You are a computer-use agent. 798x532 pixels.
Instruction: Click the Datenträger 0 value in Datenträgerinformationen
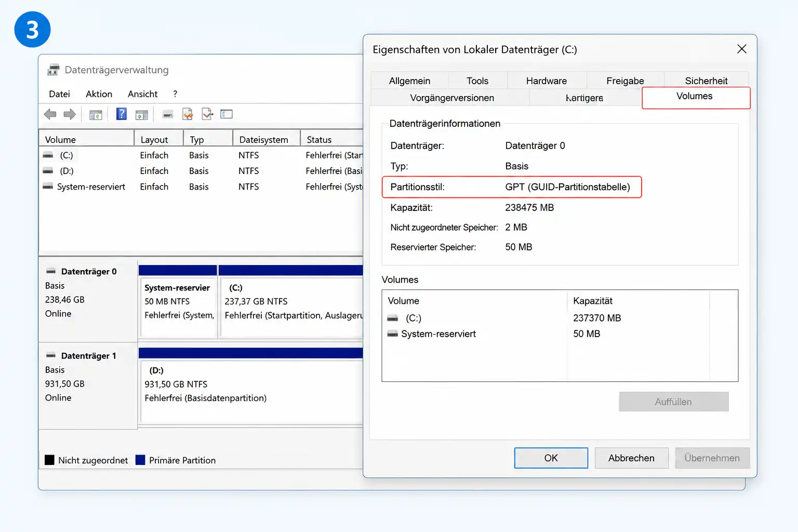(x=535, y=145)
